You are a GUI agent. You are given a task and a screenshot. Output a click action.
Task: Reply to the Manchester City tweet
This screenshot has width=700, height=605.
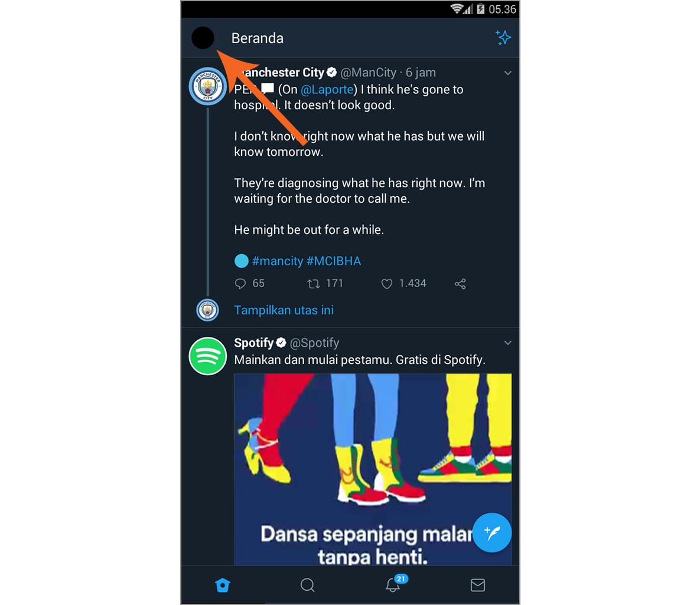point(240,284)
